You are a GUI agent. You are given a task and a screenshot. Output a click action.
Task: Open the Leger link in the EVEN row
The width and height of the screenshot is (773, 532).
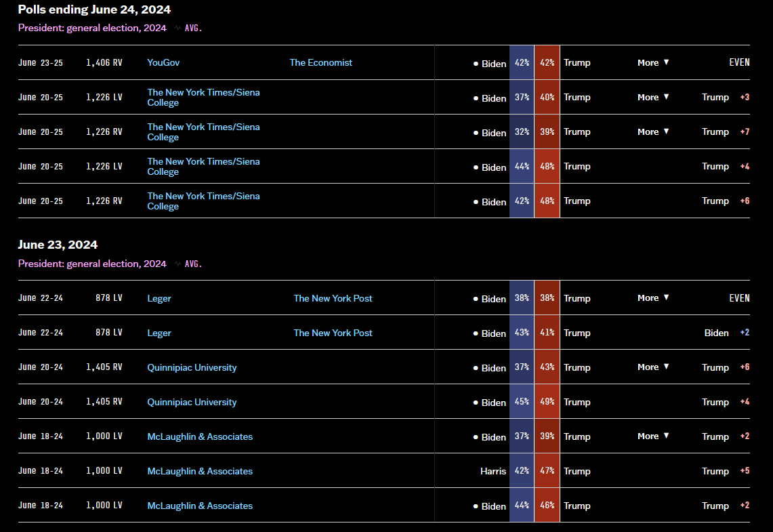click(159, 298)
